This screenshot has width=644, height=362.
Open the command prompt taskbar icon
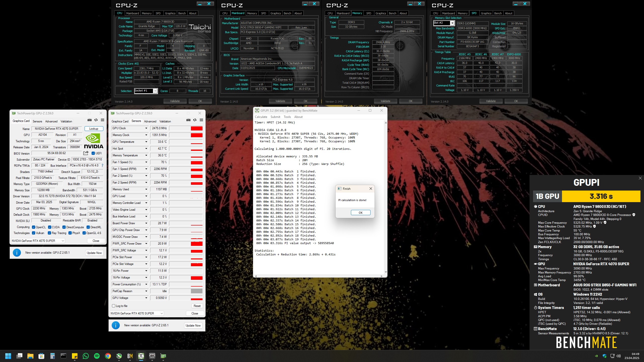(x=64, y=356)
